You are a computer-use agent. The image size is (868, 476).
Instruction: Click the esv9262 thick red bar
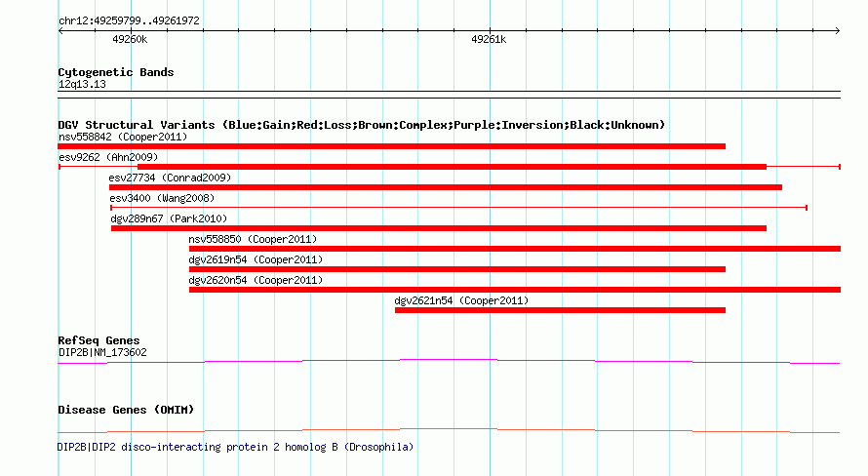(x=452, y=167)
